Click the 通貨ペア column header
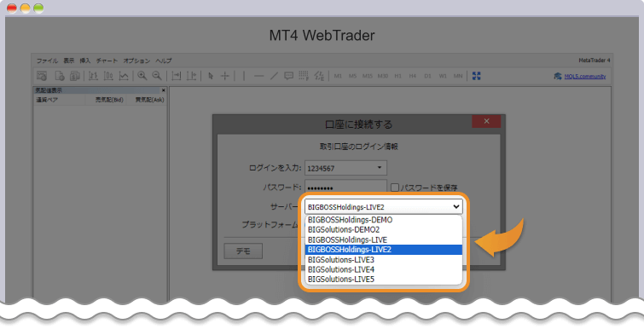 59,100
